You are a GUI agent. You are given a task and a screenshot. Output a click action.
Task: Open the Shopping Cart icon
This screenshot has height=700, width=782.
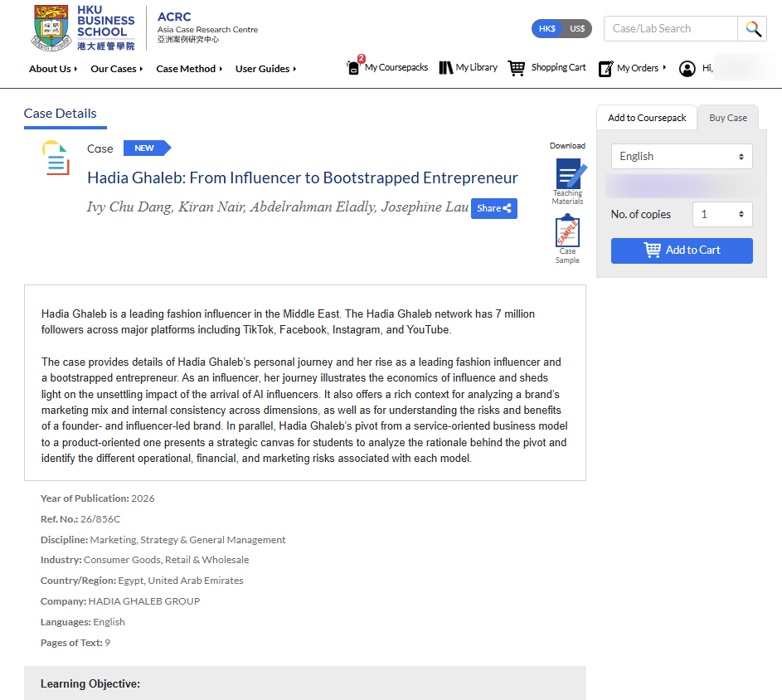coord(516,68)
